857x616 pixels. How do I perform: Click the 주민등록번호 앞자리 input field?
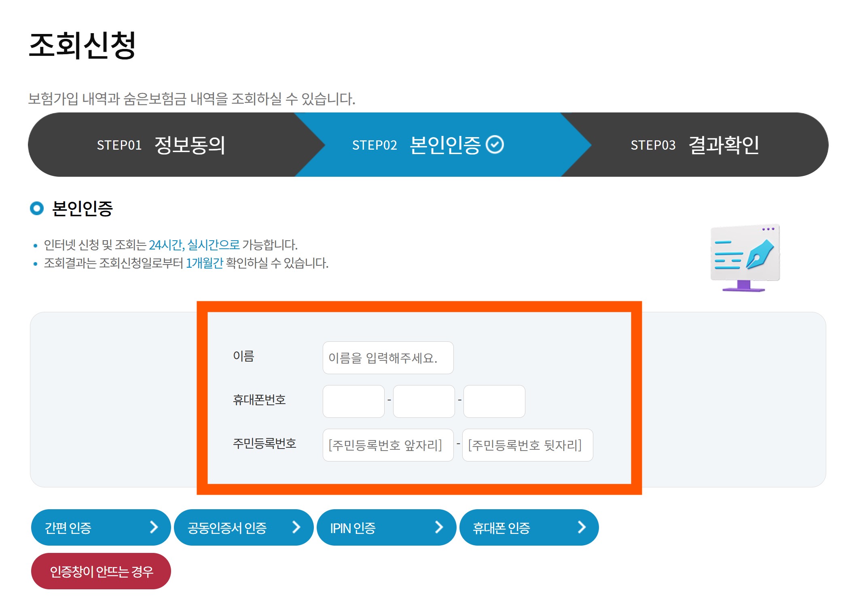pos(387,445)
